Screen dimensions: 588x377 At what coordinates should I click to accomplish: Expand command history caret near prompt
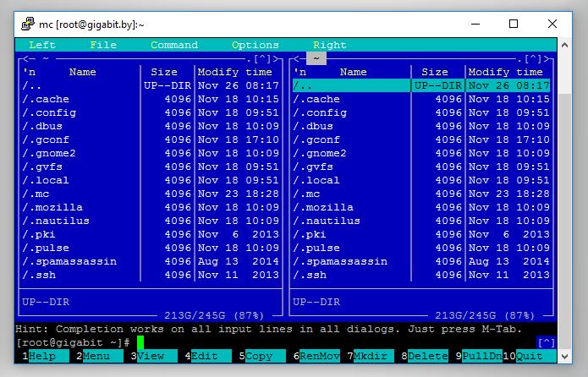click(x=547, y=342)
